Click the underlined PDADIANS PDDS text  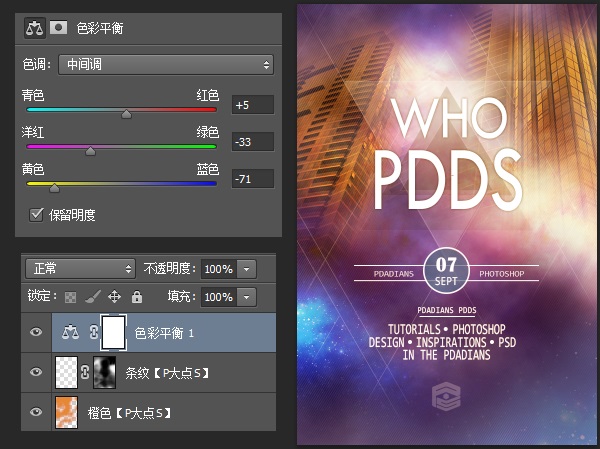pyautogui.click(x=447, y=310)
